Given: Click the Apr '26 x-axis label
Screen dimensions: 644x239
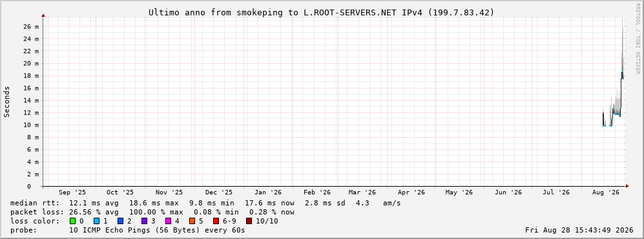Looking at the screenshot, I should click(411, 192).
